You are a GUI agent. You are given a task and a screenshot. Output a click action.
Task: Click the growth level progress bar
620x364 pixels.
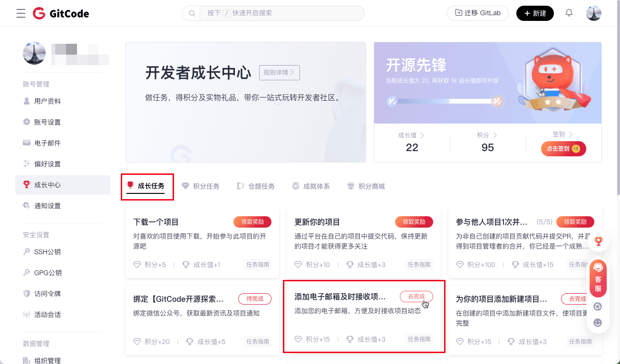click(444, 101)
